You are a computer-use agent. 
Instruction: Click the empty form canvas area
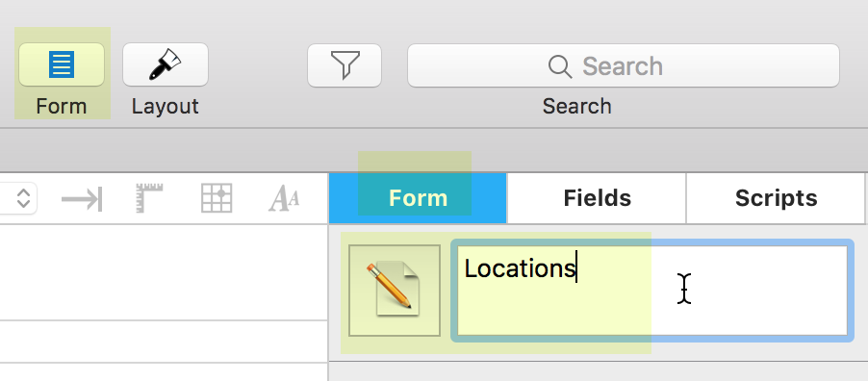pyautogui.click(x=164, y=272)
